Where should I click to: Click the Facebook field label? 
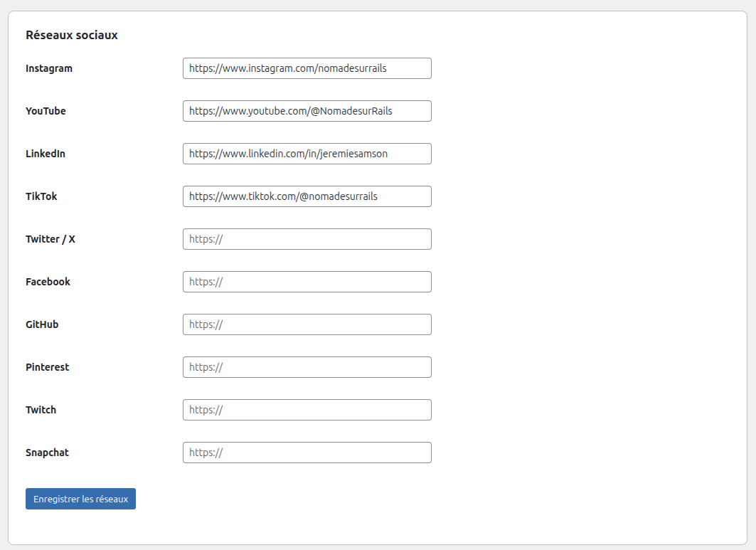(x=48, y=282)
